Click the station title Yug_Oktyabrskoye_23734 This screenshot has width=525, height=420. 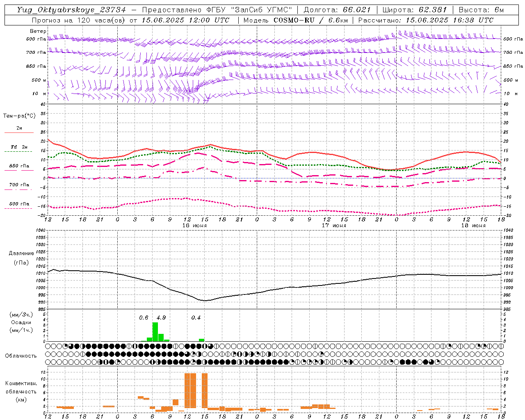(71, 10)
